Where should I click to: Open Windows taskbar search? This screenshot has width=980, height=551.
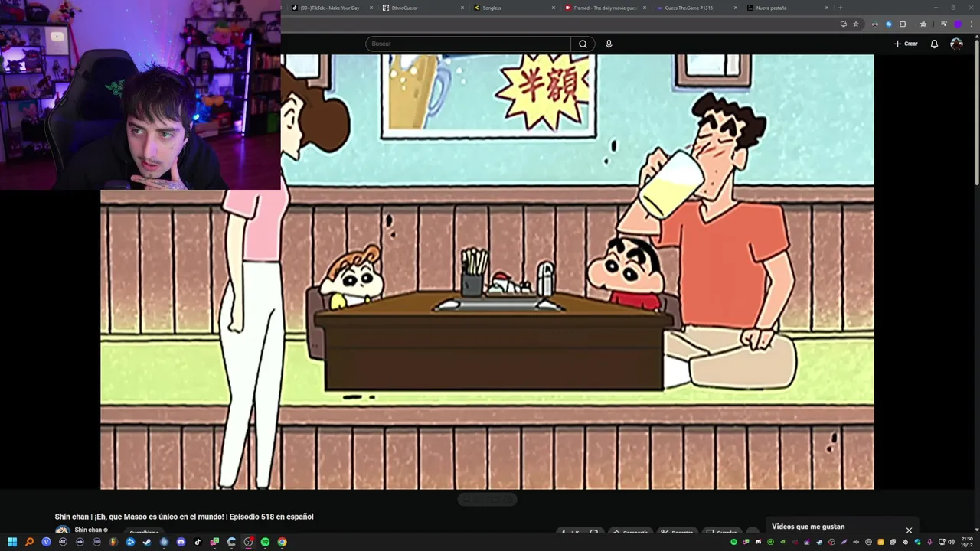click(x=29, y=542)
